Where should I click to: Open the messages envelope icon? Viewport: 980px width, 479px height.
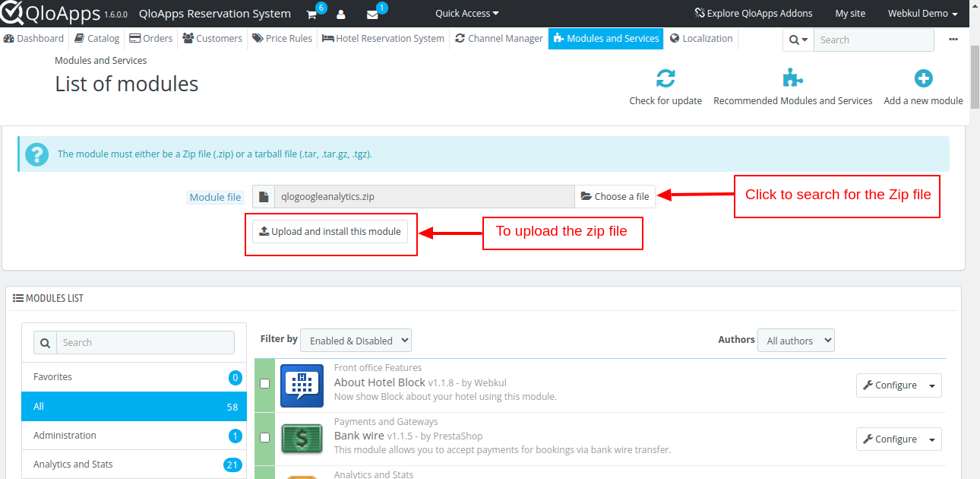[x=372, y=14]
